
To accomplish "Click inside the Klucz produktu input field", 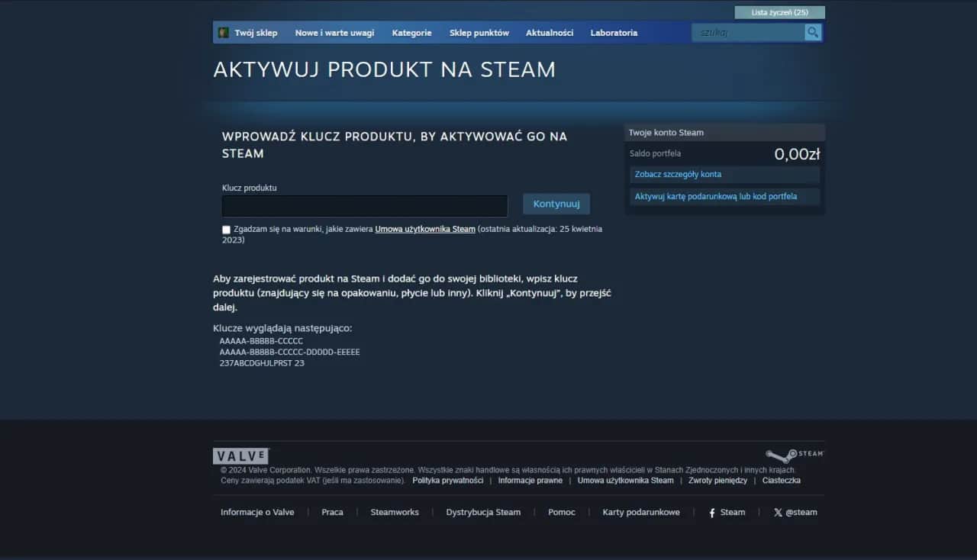I will tap(364, 205).
